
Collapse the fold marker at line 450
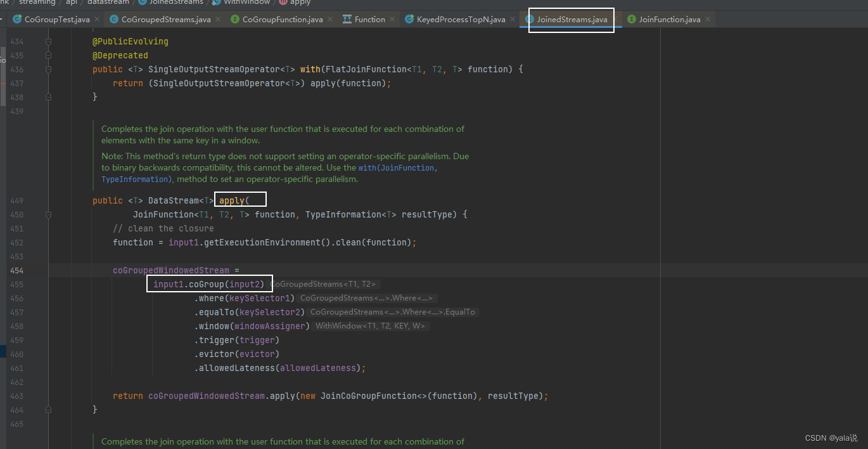click(49, 215)
